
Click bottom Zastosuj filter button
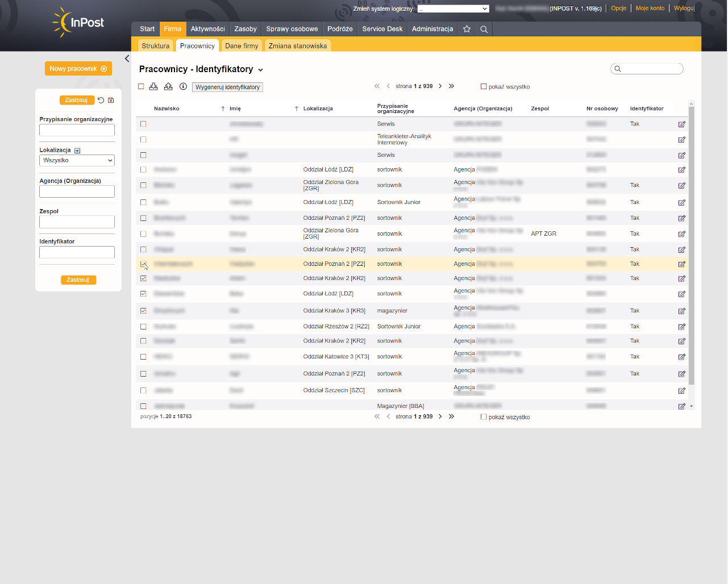78,280
